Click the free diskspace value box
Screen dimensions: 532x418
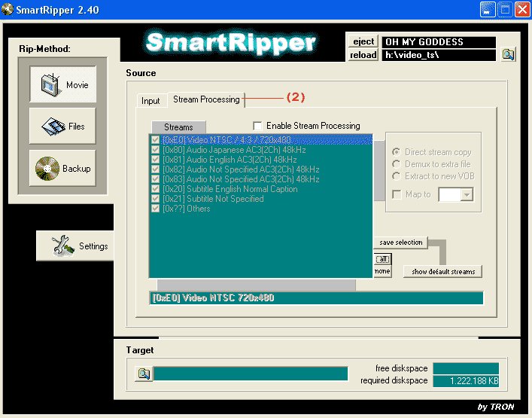pyautogui.click(x=466, y=368)
